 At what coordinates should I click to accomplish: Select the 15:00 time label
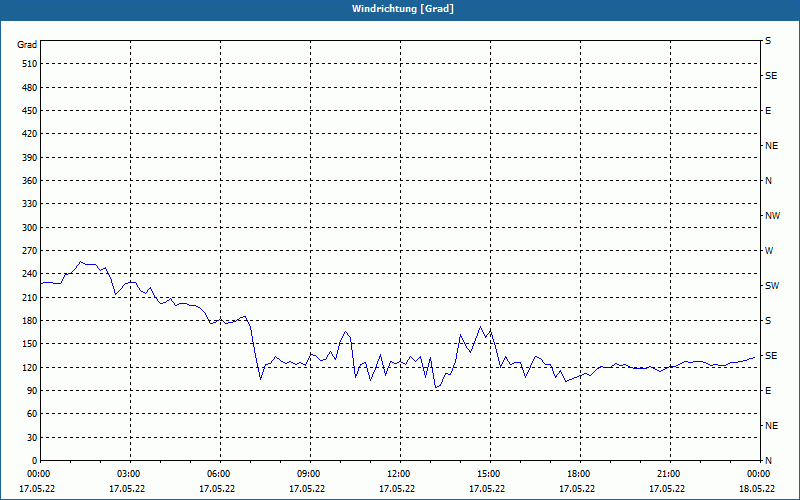(490, 474)
